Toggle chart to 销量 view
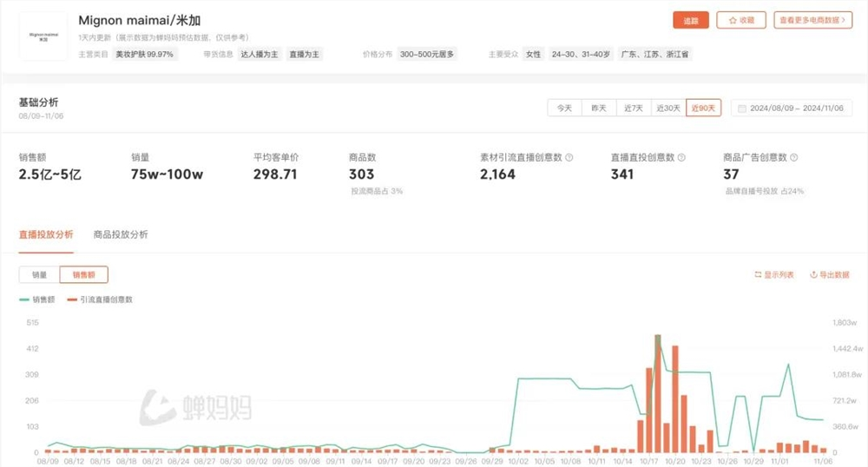Image resolution: width=868 pixels, height=467 pixels. [x=39, y=274]
